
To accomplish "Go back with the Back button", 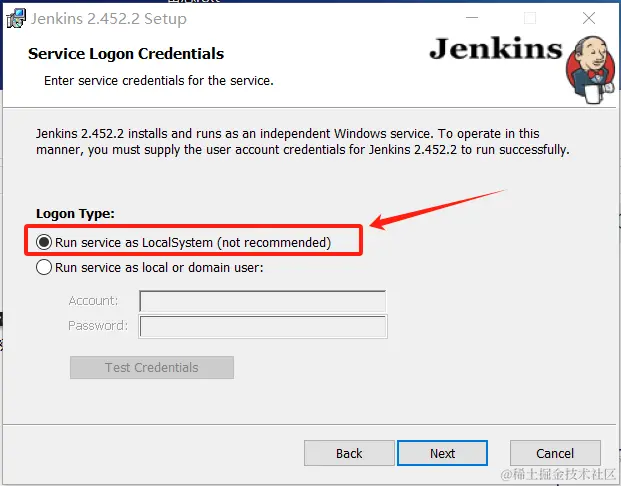I will 349,453.
